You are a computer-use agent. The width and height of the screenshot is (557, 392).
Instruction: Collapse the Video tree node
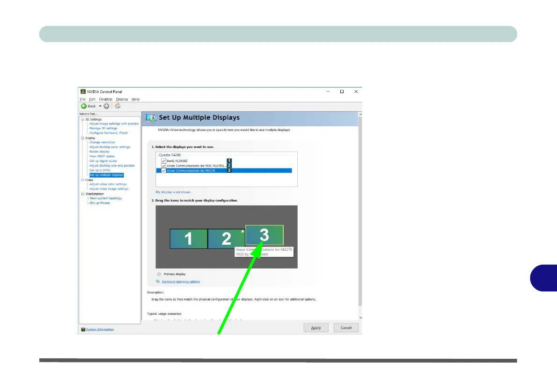pos(82,180)
